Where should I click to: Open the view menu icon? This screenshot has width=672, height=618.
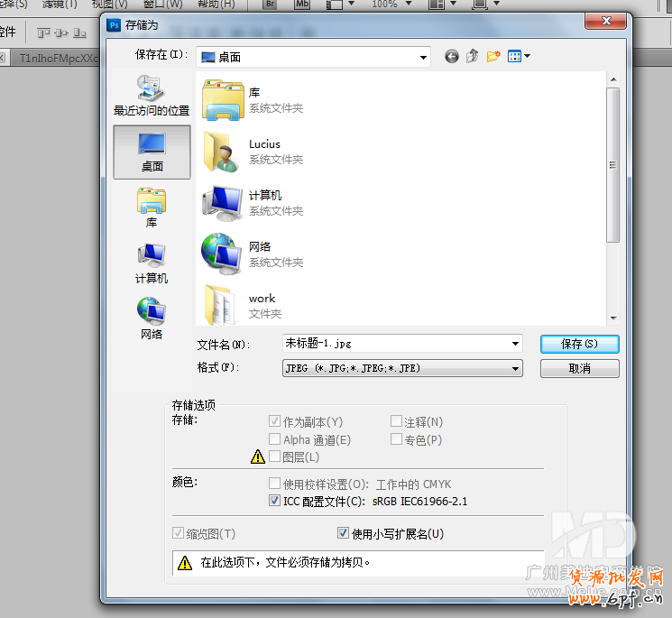click(519, 57)
